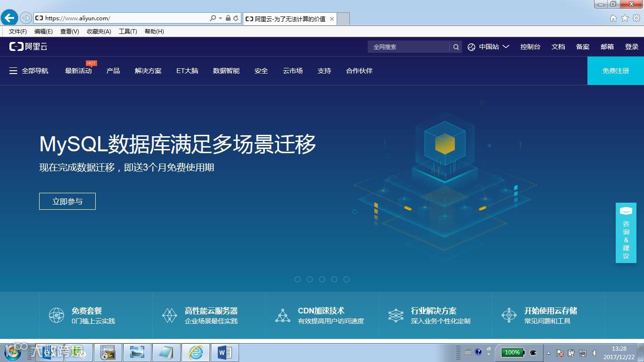Expand the 中国站 region dropdown chevron
644x362 pixels.
[x=506, y=47]
